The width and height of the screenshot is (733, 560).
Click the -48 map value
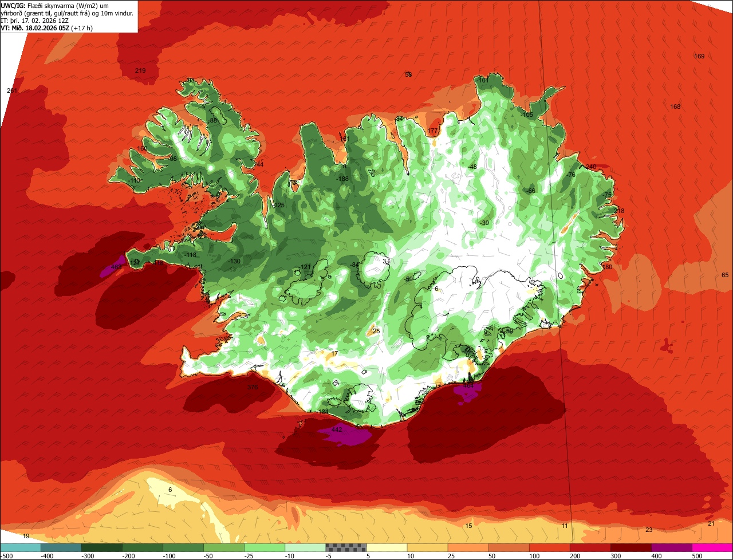click(472, 167)
